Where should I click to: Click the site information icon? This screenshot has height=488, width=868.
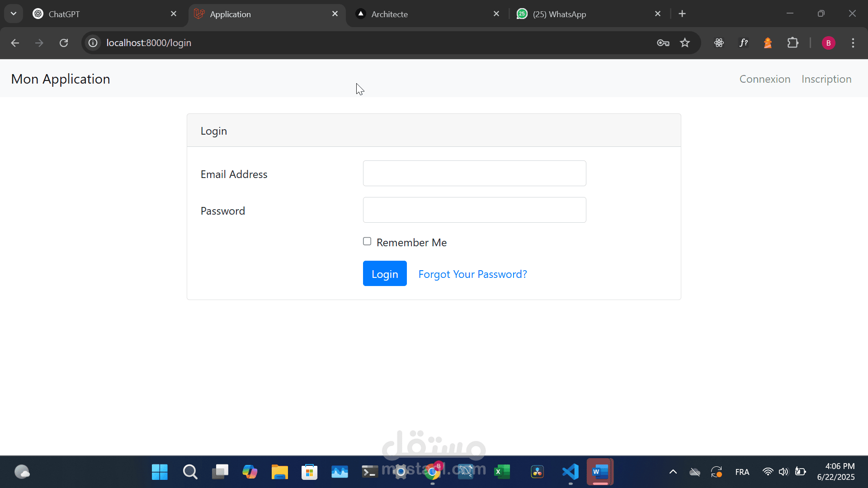point(93,43)
